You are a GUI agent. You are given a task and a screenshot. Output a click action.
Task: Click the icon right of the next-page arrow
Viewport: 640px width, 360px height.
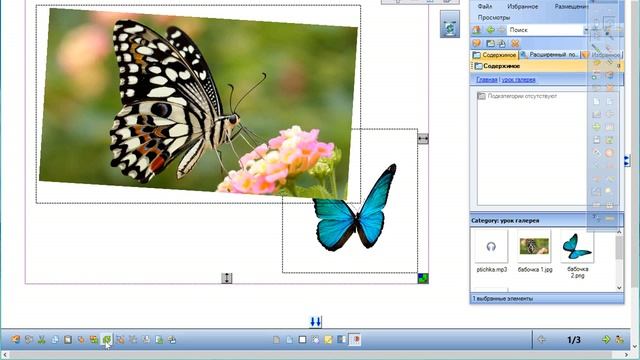click(620, 340)
